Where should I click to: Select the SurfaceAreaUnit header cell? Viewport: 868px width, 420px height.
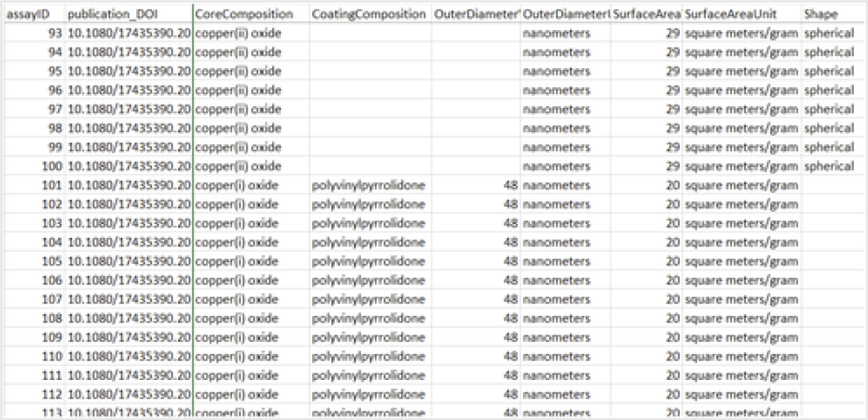(x=741, y=14)
